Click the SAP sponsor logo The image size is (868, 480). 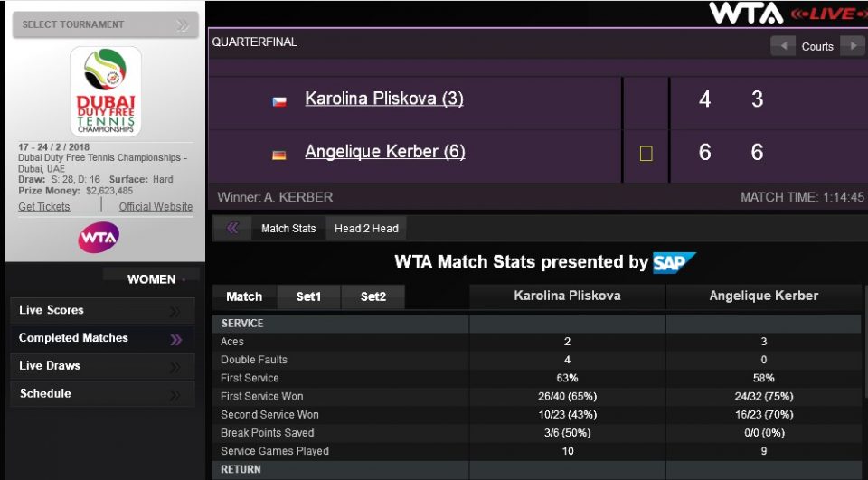tap(675, 262)
